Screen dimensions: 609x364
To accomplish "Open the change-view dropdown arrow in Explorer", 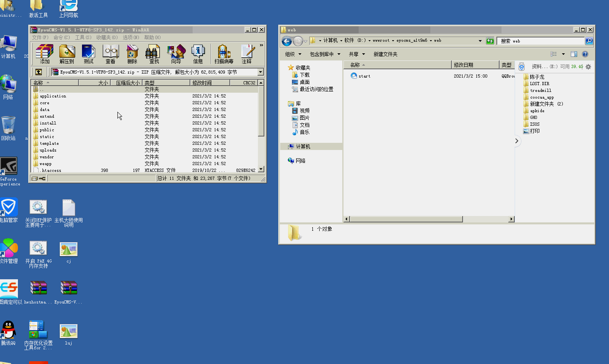I will 562,54.
